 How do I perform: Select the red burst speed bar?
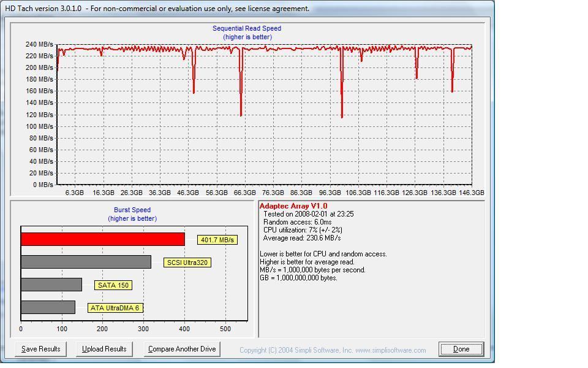(103, 239)
